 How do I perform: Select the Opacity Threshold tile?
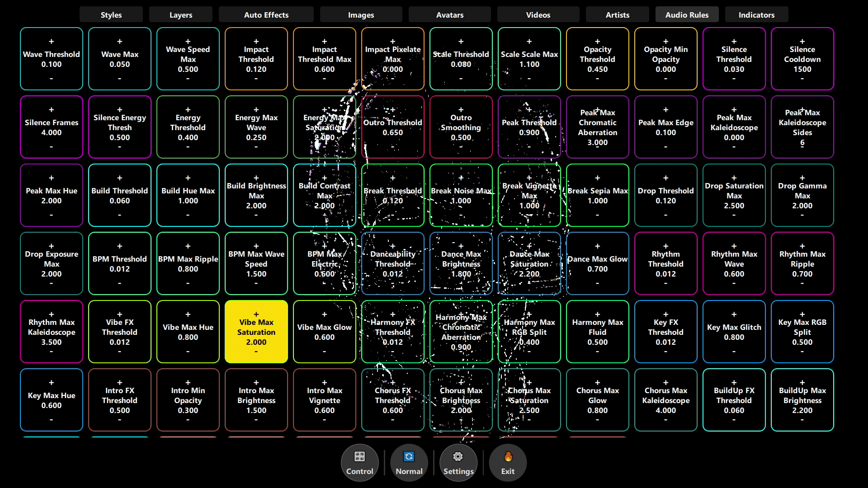coord(598,59)
